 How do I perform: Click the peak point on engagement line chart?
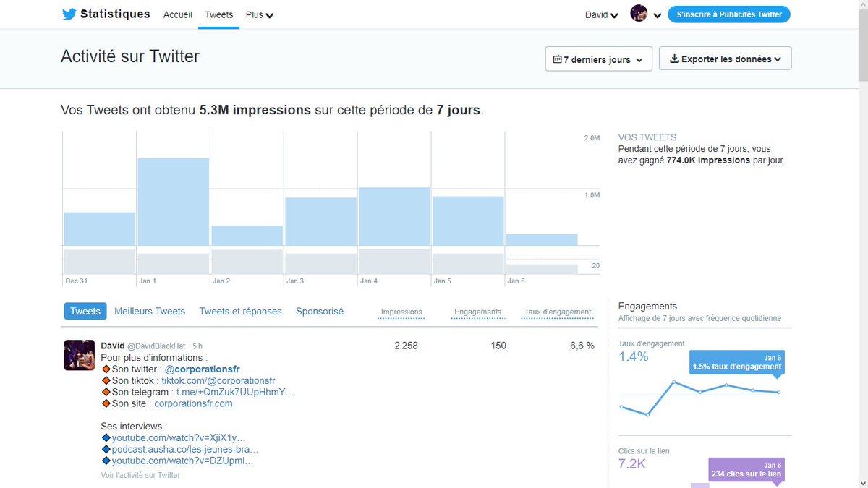(674, 382)
